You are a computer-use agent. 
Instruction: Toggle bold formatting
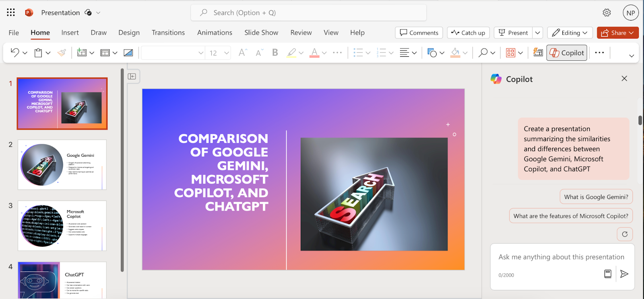click(275, 53)
